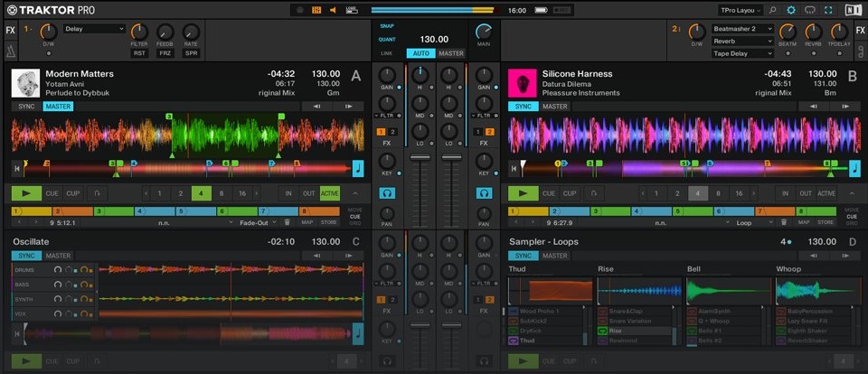Collapse Deck A advanced panel chevron
Screen dimensions: 868x374
[x=354, y=193]
